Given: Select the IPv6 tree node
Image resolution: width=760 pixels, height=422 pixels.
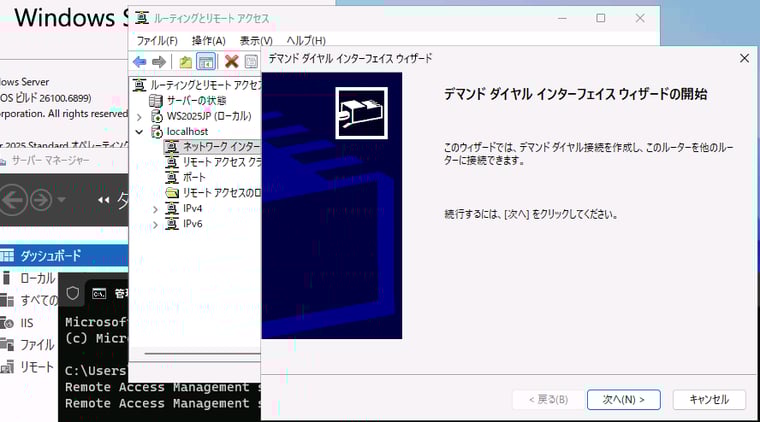Looking at the screenshot, I should [184, 224].
